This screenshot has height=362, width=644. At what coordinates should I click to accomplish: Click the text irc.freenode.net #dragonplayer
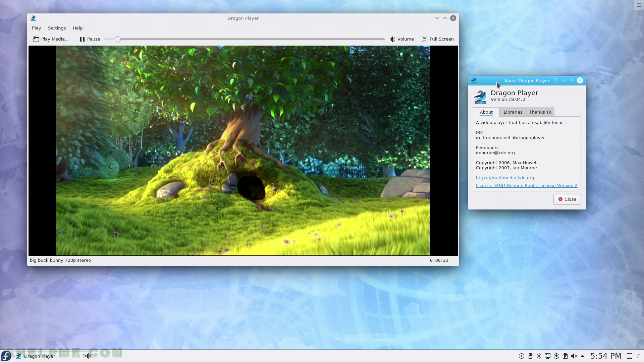pos(510,138)
